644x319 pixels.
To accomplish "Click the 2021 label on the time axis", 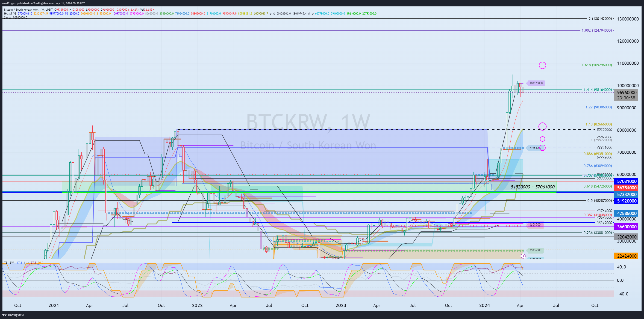I will (x=53, y=305).
